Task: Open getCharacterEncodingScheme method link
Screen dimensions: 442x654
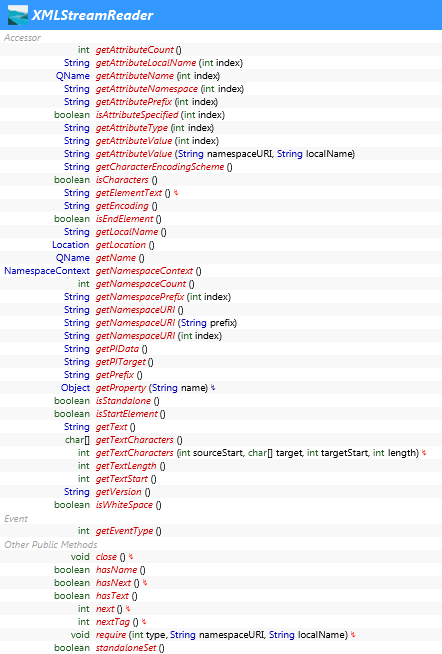Action: pos(160,166)
